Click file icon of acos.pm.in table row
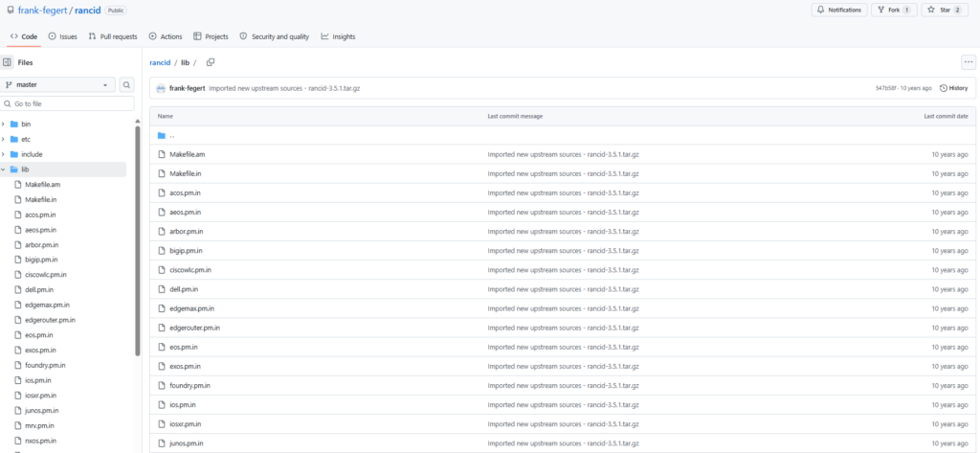The height and width of the screenshot is (453, 980). 161,193
